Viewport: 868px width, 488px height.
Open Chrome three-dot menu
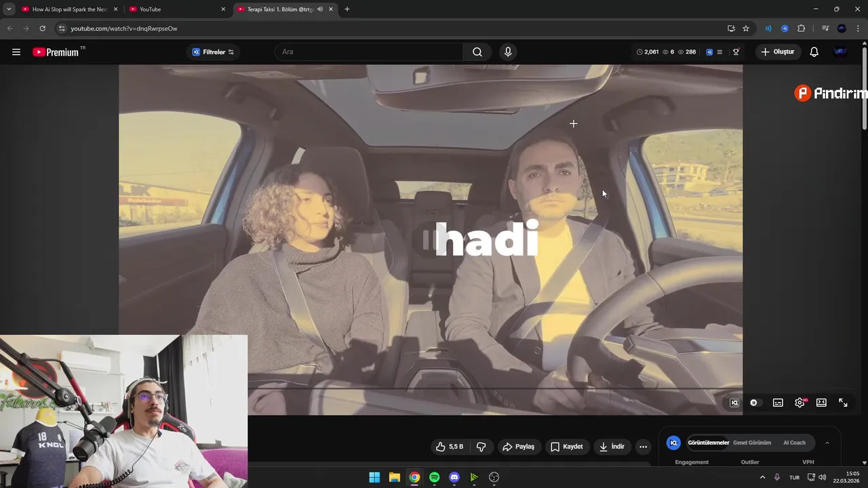[858, 28]
